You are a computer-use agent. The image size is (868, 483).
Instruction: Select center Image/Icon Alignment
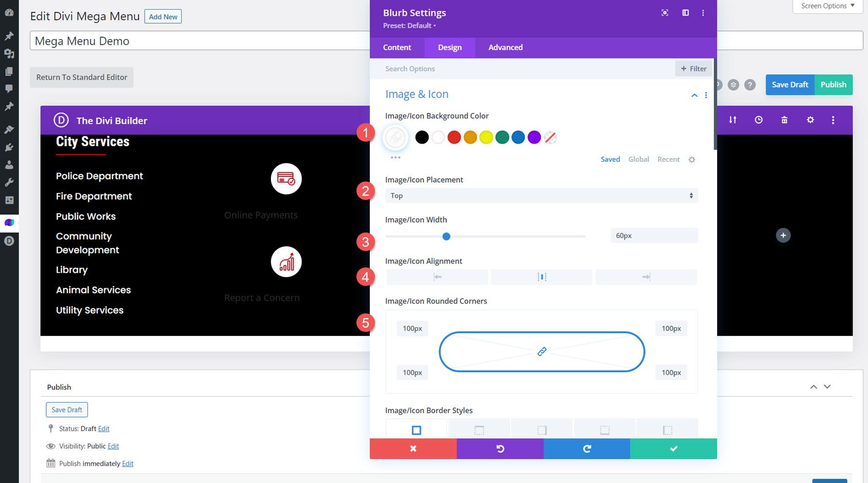coord(541,277)
